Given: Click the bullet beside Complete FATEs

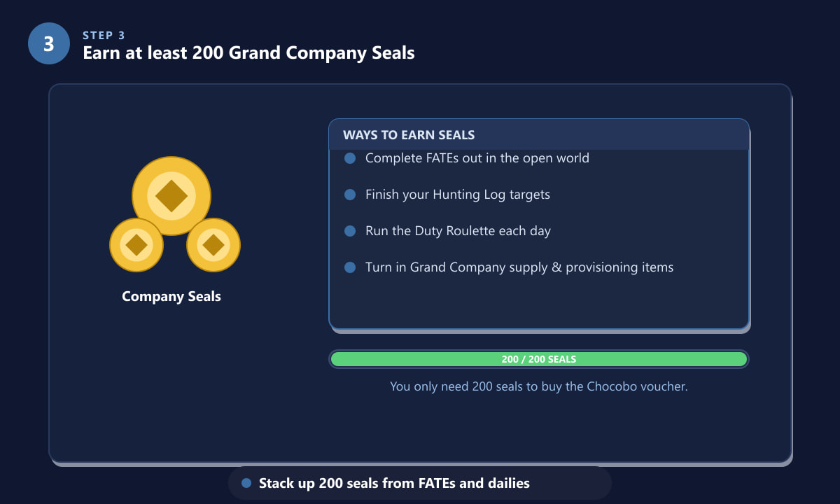Looking at the screenshot, I should [350, 158].
